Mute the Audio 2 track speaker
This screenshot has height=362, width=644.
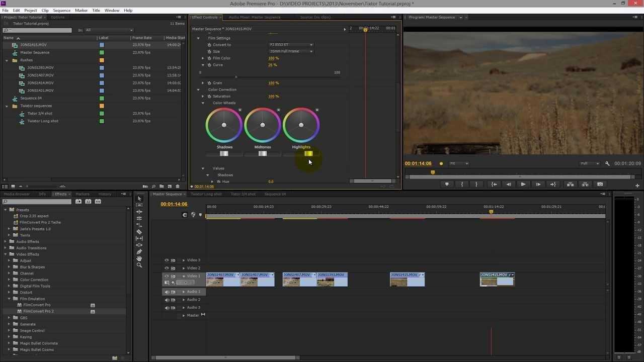[x=167, y=300]
